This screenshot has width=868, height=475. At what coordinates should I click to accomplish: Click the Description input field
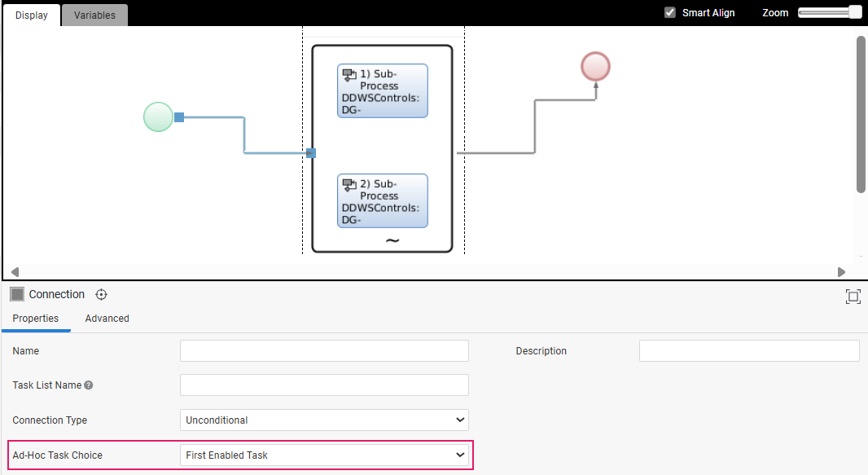click(x=748, y=351)
